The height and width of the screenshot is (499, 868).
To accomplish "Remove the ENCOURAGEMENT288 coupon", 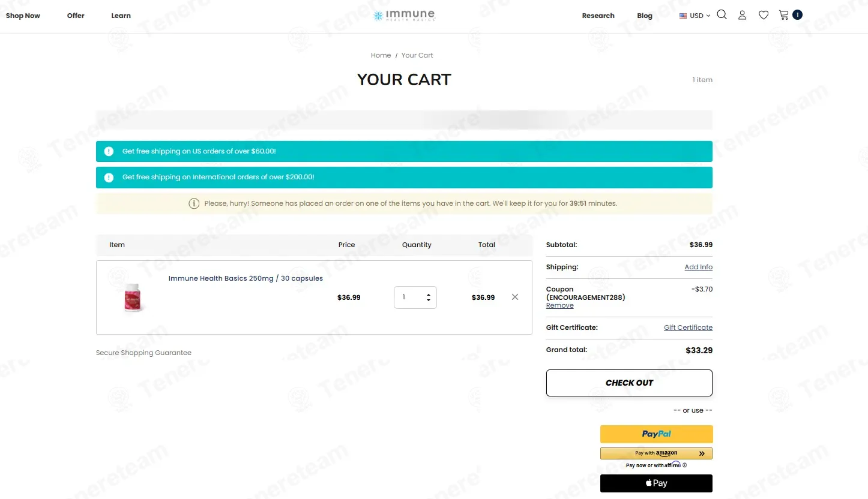I will [x=560, y=305].
